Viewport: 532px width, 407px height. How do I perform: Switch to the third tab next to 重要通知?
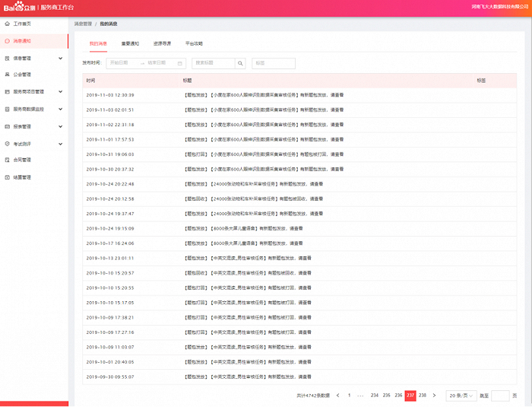[162, 44]
